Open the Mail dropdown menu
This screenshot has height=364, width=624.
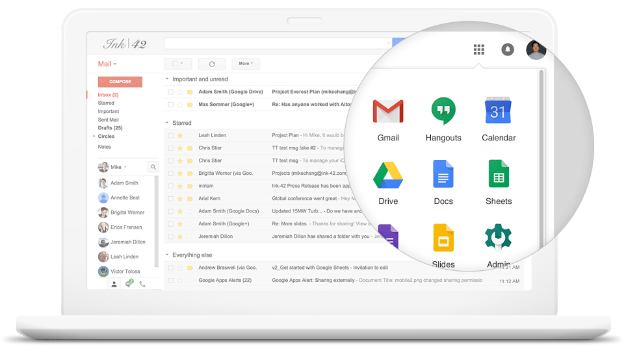click(x=107, y=64)
